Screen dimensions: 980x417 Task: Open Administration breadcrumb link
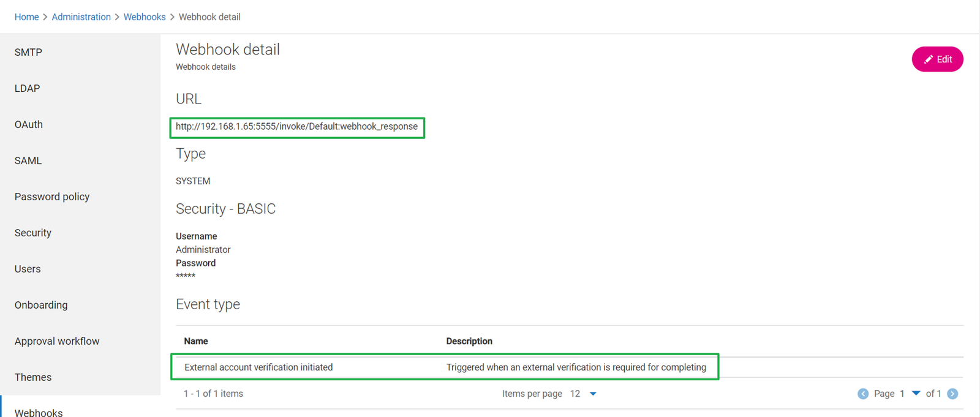(x=81, y=17)
